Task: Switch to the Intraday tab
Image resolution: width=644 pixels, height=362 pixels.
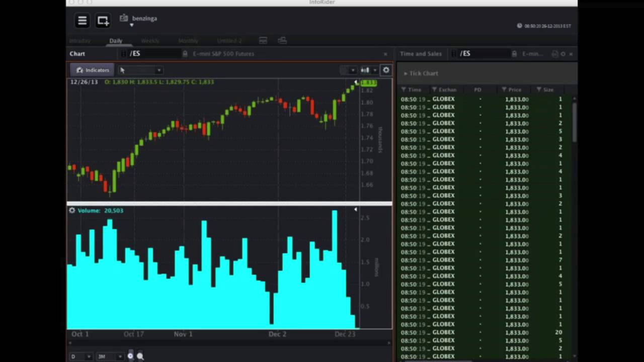Action: (79, 41)
